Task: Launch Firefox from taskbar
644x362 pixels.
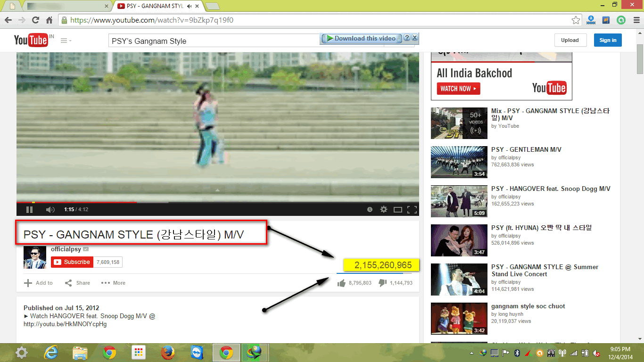Action: tap(168, 353)
